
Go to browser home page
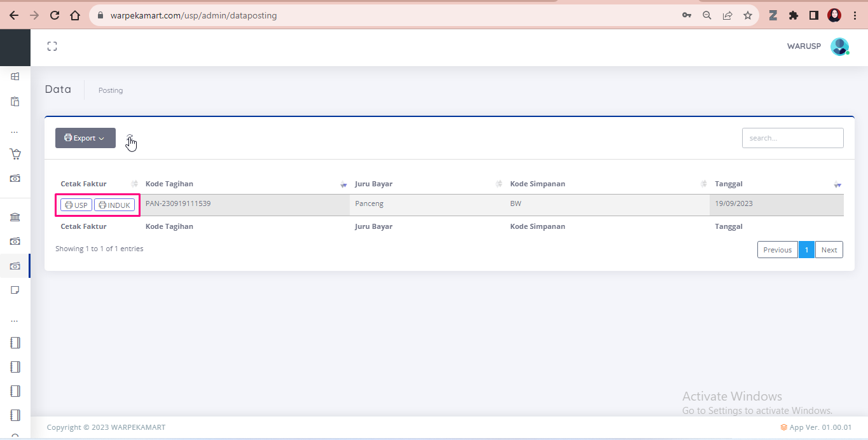tap(75, 15)
